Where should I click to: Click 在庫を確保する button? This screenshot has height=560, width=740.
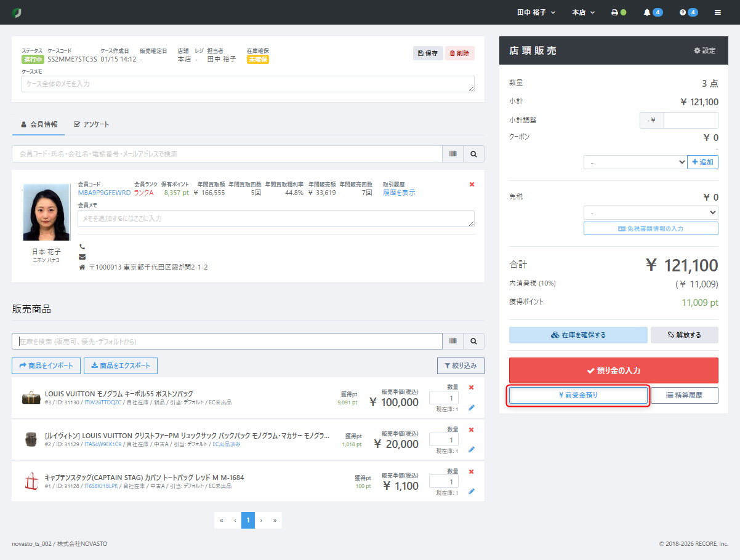coord(578,335)
